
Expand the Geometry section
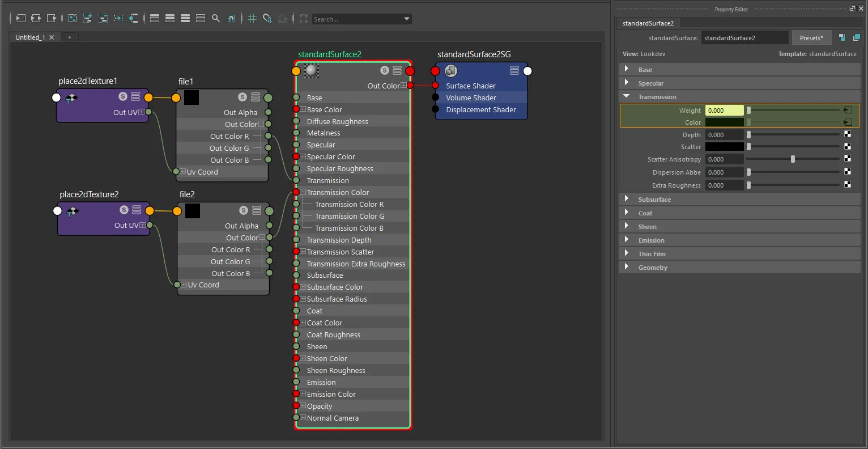click(739, 268)
